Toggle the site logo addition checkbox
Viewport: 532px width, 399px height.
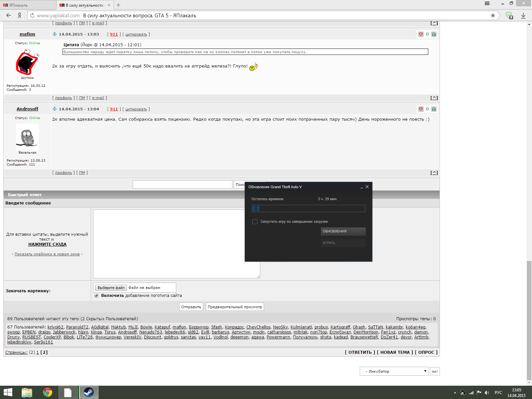coord(96,296)
